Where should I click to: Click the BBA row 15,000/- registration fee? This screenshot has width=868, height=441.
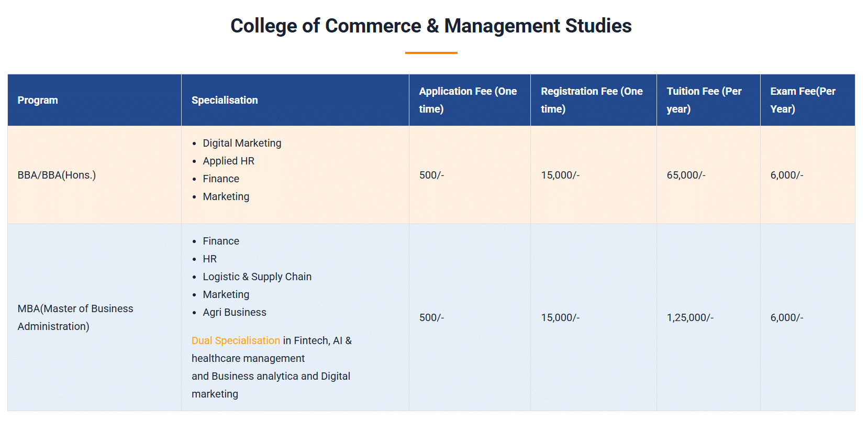point(560,175)
